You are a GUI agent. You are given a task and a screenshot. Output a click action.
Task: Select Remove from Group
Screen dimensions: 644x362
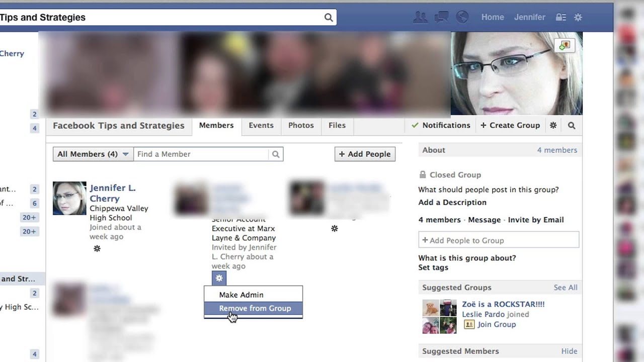(253, 308)
